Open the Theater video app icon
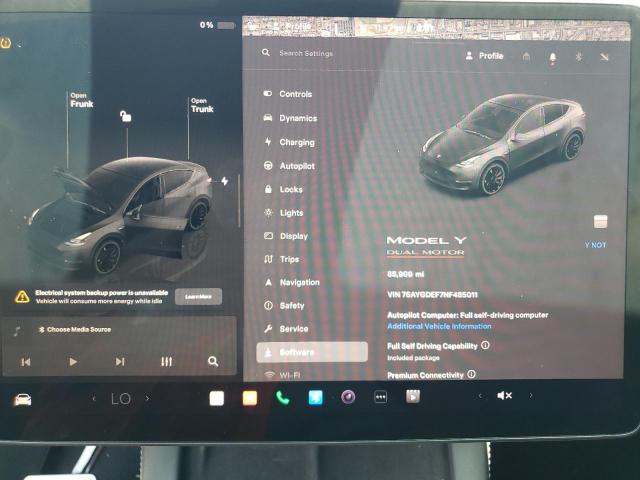Viewport: 640px width, 480px height. 413,396
